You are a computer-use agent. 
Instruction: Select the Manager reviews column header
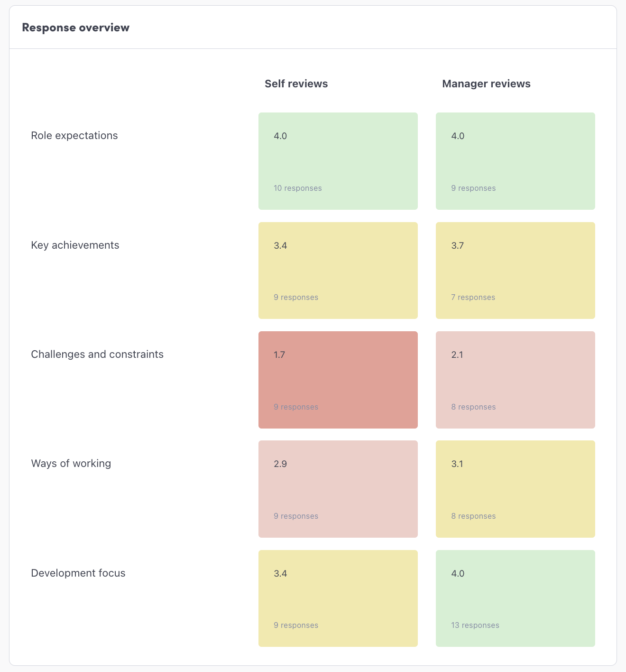[486, 84]
